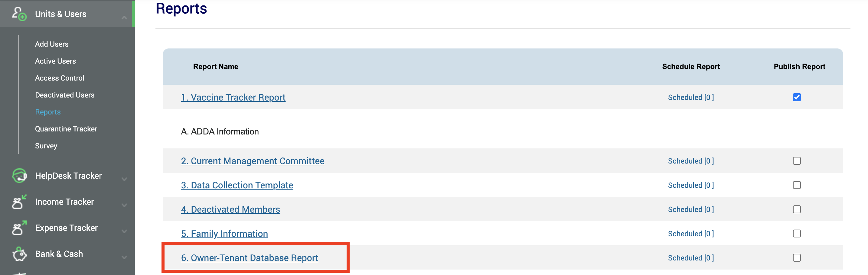
Task: Tick the Publish checkbox for Deactivated Members
Action: click(797, 209)
